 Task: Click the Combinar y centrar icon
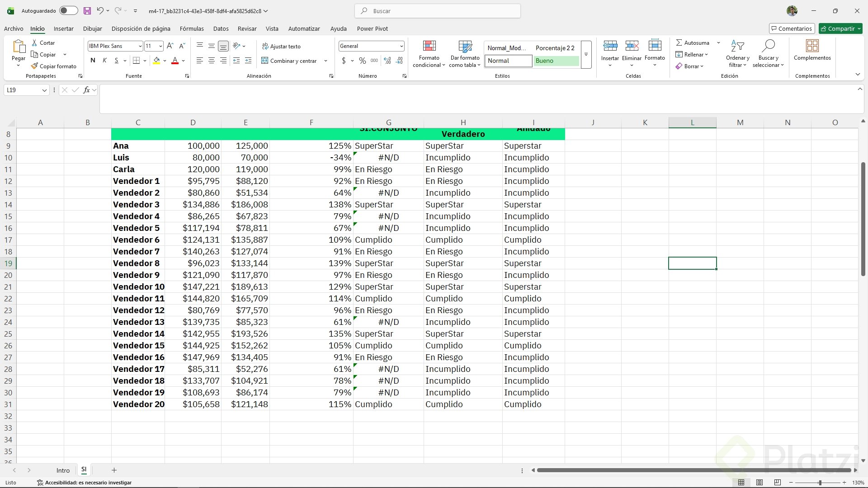[265, 61]
